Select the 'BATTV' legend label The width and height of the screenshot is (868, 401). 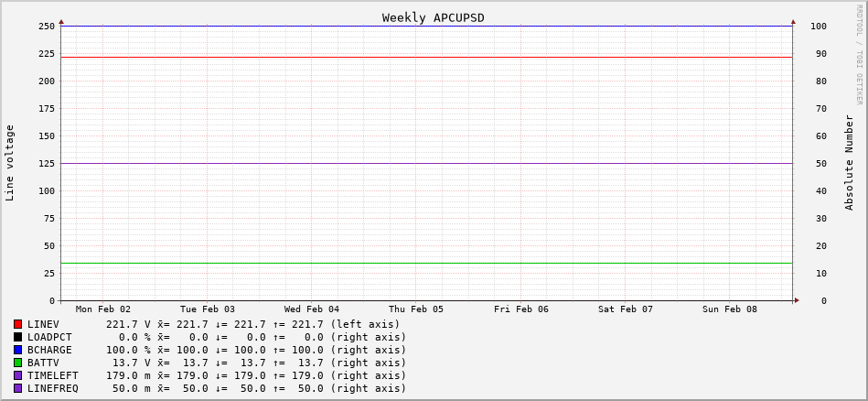[x=43, y=363]
